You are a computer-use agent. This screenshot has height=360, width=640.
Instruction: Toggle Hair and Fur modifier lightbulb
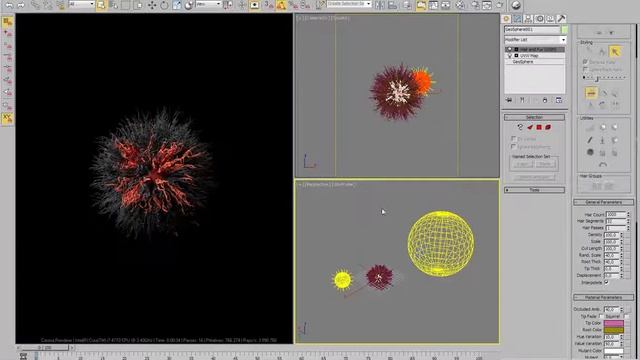[x=509, y=49]
